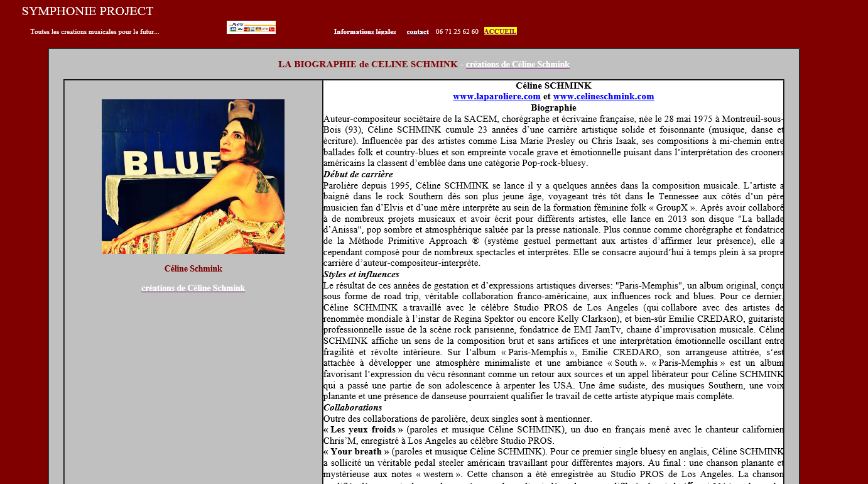Open créations de Céline Schmink link below the photo

pyautogui.click(x=193, y=289)
